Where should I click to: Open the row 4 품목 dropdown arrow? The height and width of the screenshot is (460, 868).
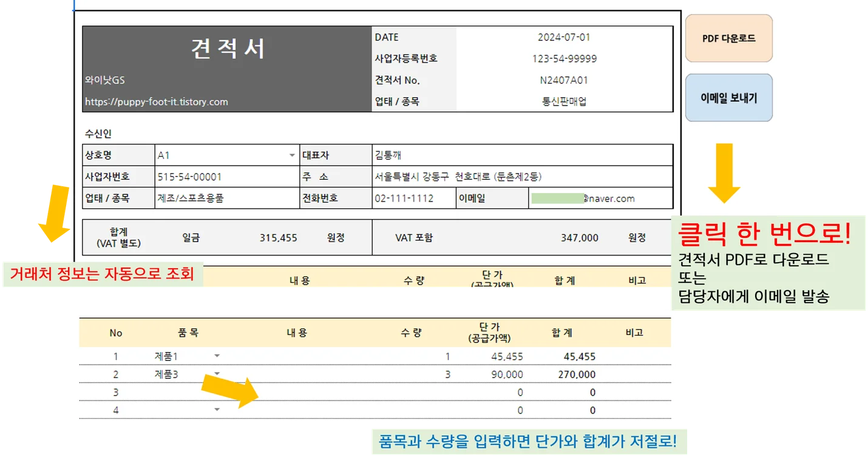coord(217,410)
